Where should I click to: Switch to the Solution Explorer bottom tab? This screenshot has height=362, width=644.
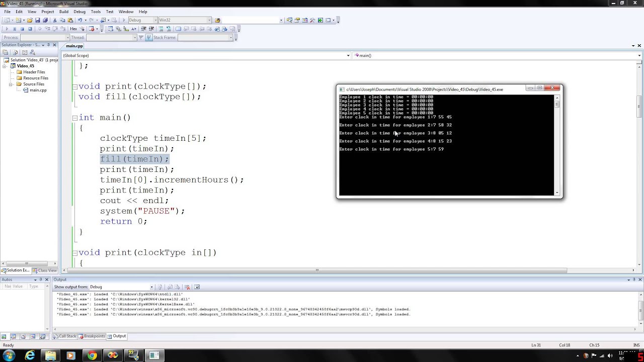[15, 270]
